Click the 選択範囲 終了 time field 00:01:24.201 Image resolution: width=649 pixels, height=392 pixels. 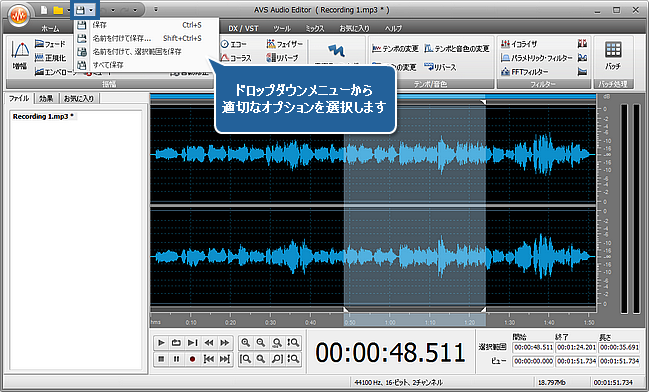576,347
